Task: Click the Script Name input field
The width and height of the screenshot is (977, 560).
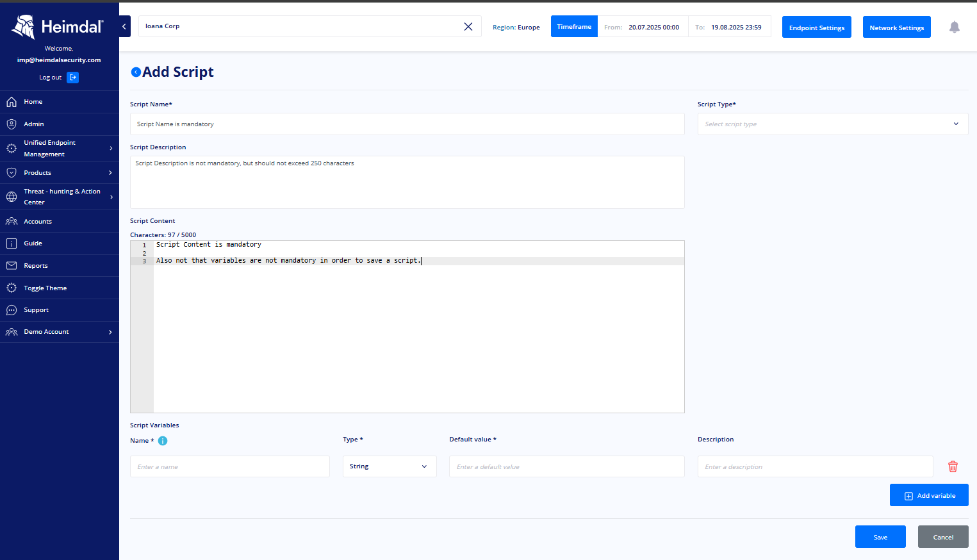Action: 407,124
